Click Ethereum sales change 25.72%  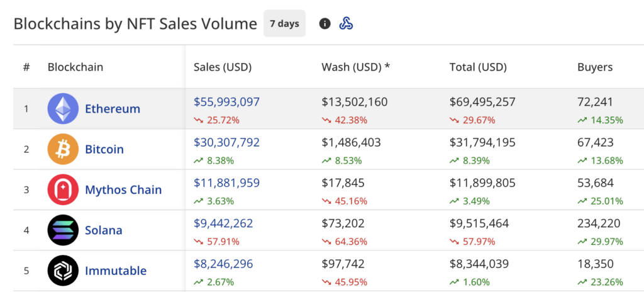(217, 120)
